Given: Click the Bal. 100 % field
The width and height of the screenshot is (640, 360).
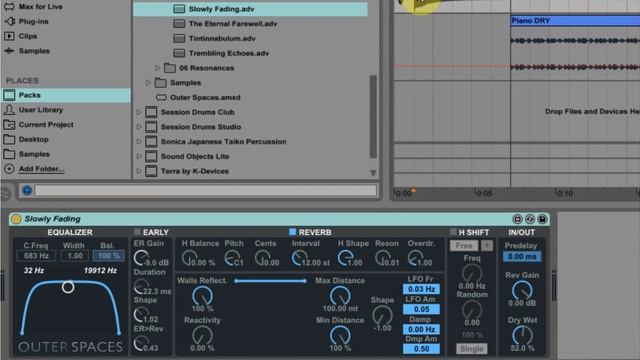Looking at the screenshot, I should tap(109, 256).
